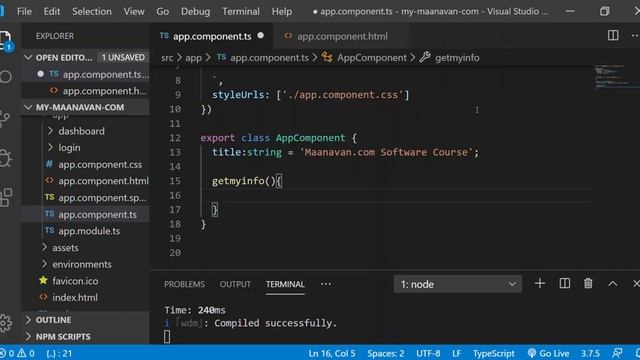Open the Selection menu
Viewport: 640px width, 360px height.
(92, 11)
